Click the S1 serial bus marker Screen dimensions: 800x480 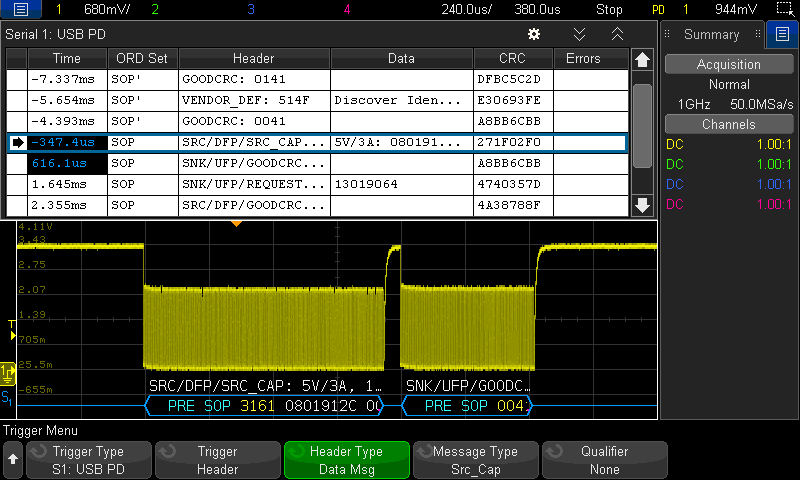coord(8,398)
